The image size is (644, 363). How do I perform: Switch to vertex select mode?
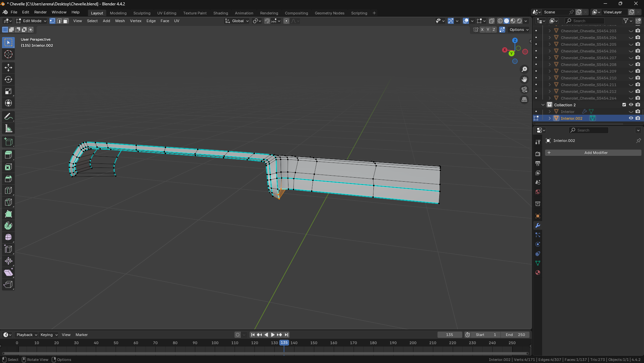click(52, 21)
